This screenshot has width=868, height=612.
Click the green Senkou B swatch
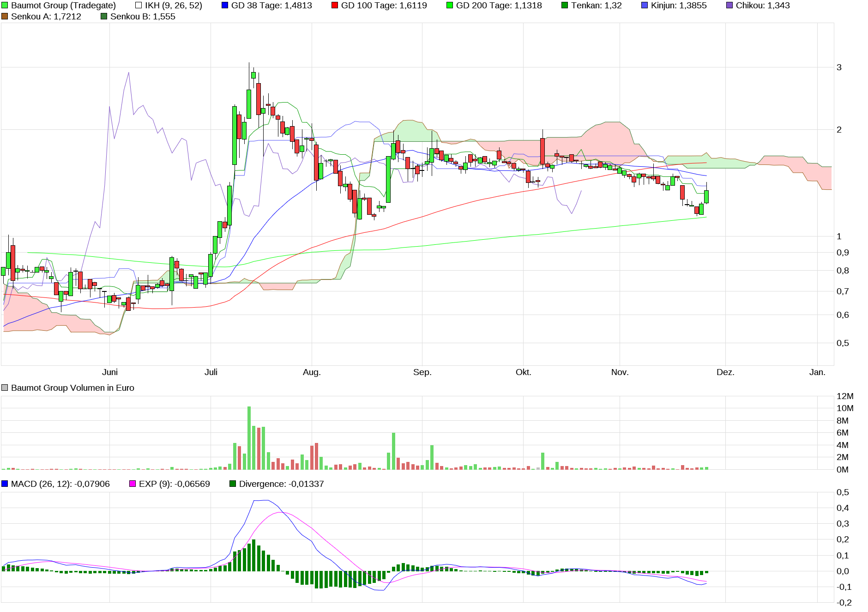coord(104,17)
